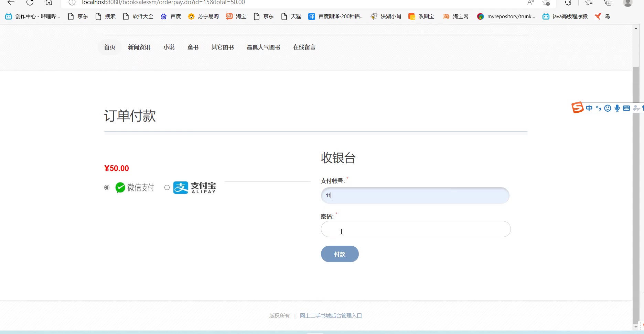The width and height of the screenshot is (644, 334).
Task: Open the 百度翻译-200种语... bookmark
Action: coord(336,16)
